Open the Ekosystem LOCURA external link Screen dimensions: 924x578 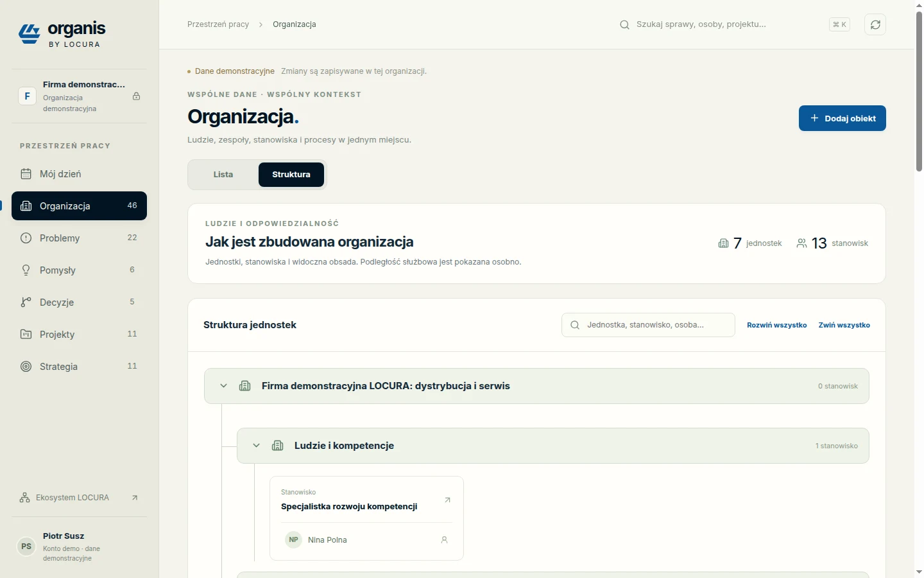tap(79, 498)
